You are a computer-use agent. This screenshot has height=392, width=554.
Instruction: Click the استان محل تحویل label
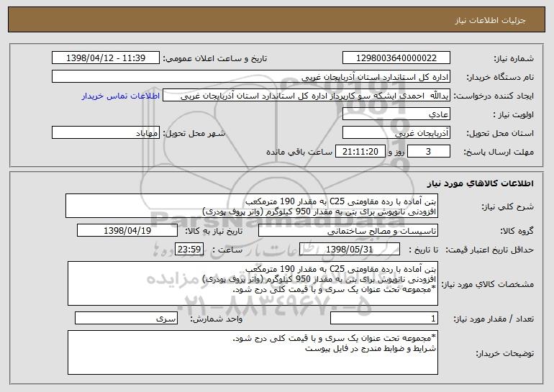[x=500, y=134]
